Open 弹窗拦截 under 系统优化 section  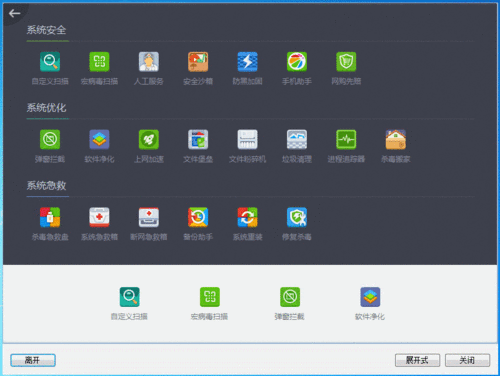coord(50,139)
